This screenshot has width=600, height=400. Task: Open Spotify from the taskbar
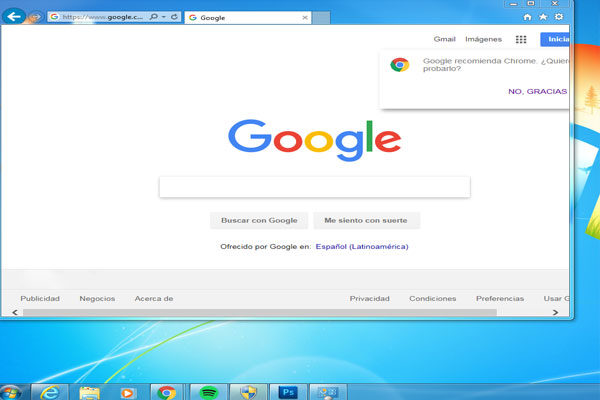pos(208,393)
